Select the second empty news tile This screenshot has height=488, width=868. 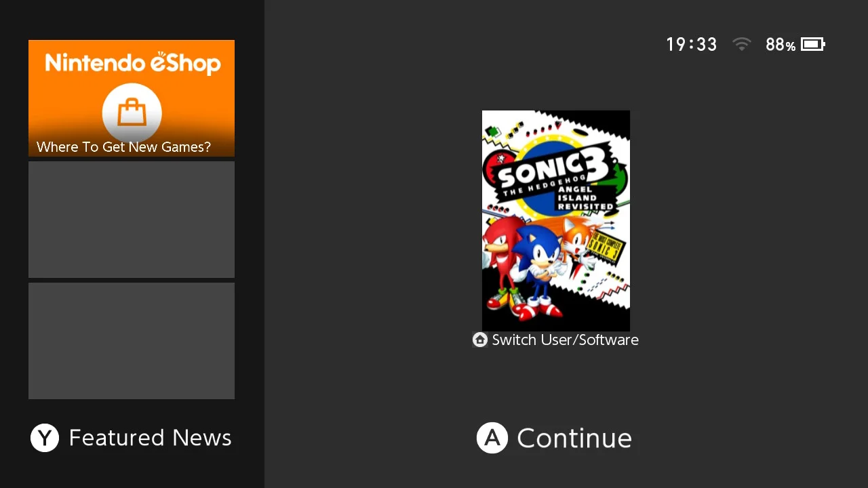132,220
